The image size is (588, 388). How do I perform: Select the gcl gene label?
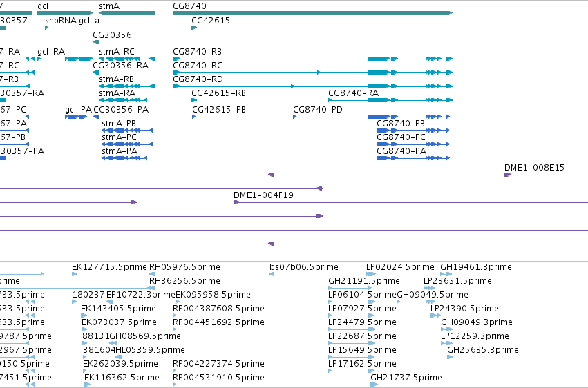(x=43, y=6)
